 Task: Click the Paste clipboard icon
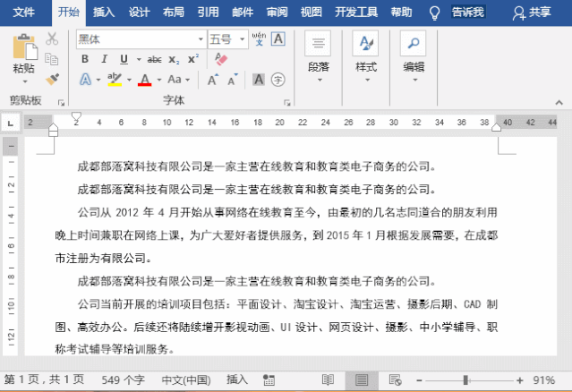(x=24, y=52)
